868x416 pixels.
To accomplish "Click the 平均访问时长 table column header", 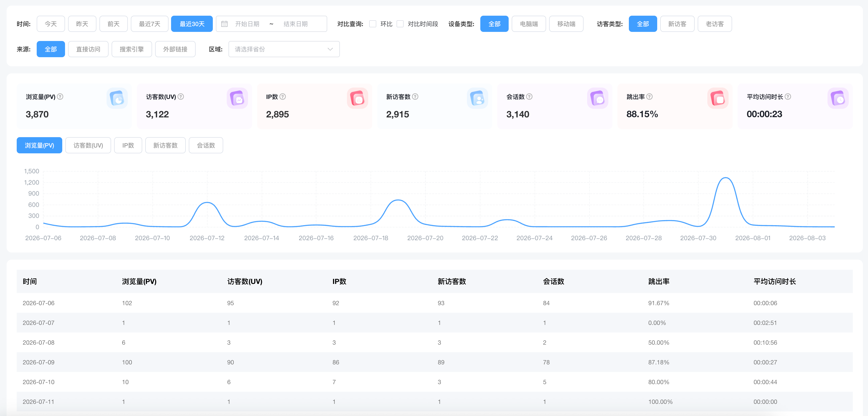I will pyautogui.click(x=775, y=281).
